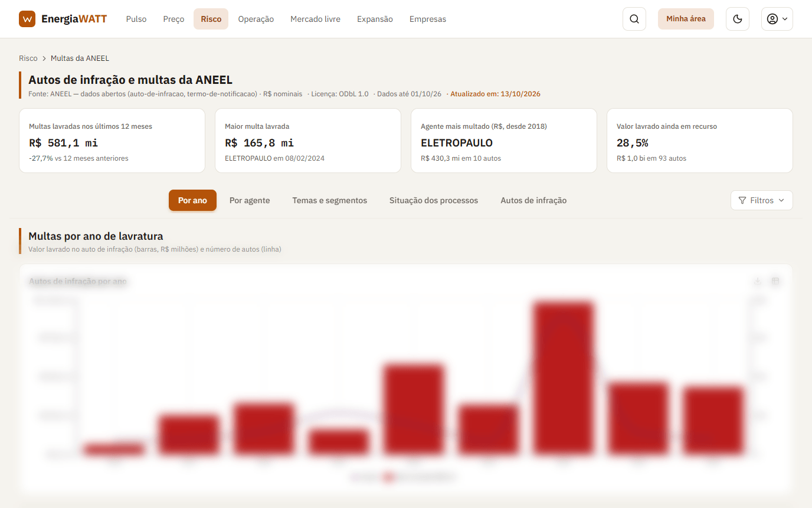Toggle dark mode with the moon icon

coord(738,19)
